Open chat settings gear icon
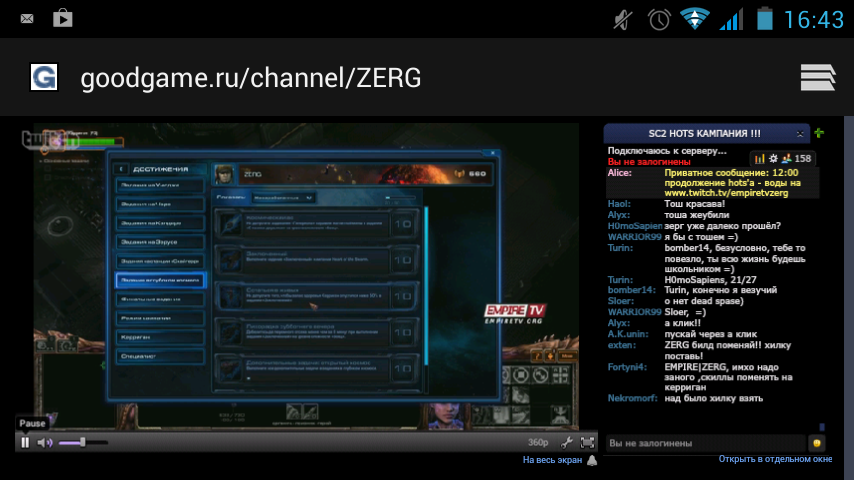The image size is (854, 480). click(773, 159)
